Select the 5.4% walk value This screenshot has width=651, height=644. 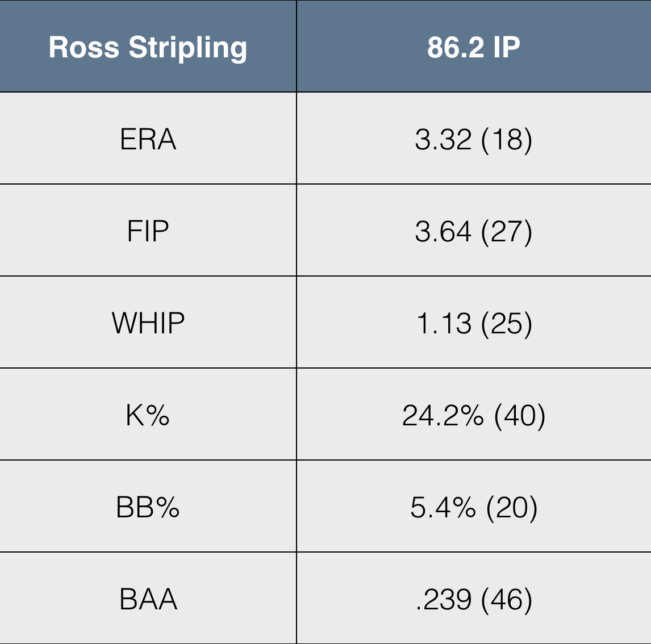point(443,507)
